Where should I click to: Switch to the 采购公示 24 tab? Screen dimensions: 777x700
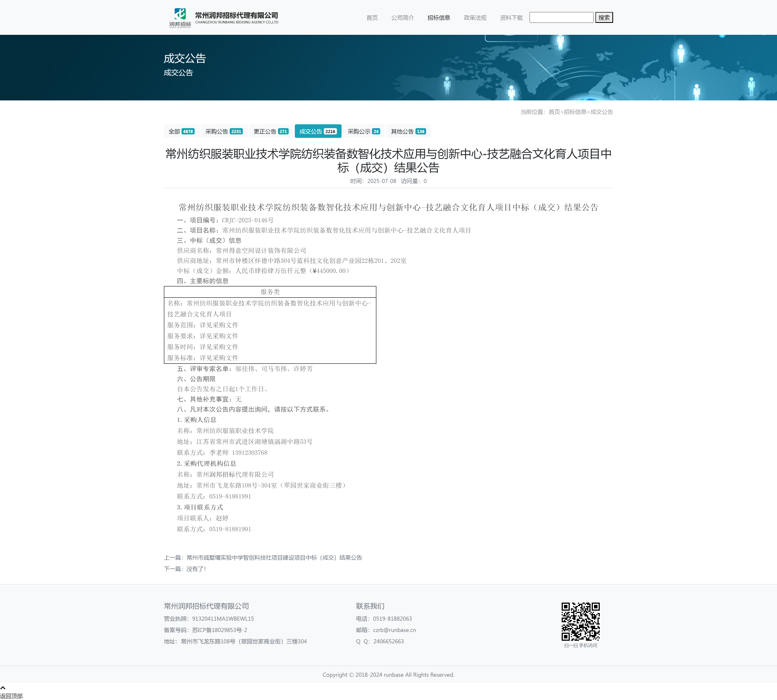[364, 132]
